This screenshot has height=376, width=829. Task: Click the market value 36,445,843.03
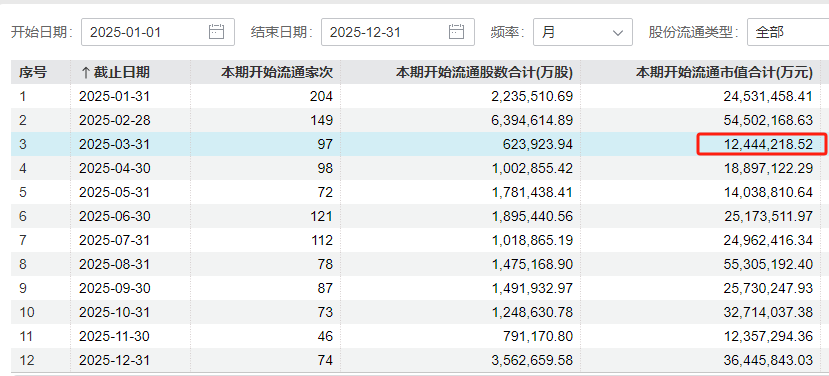pos(768,360)
